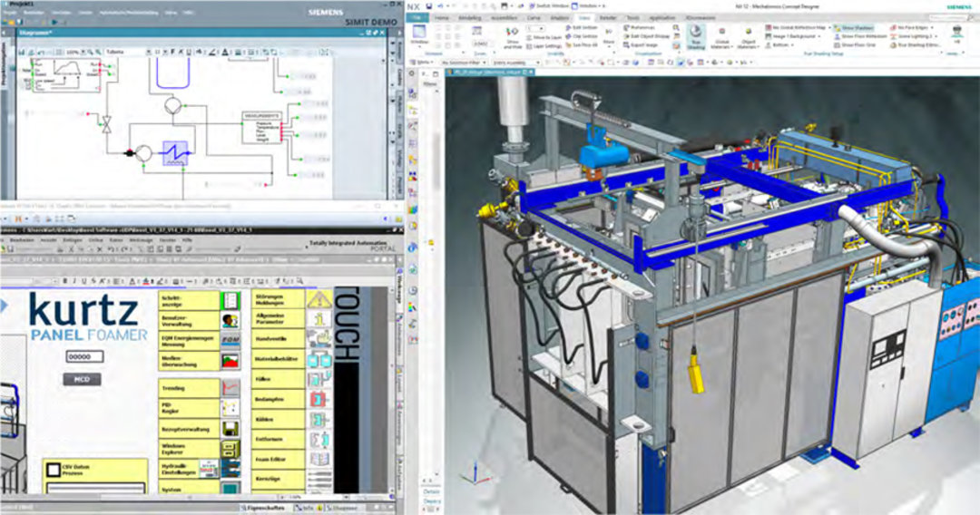Click the 00000 input field in Kurtz panel
Viewport: 980px width, 515px height.
click(x=85, y=356)
